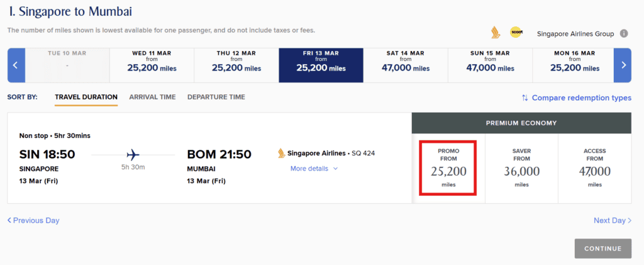644x265 pixels.
Task: Click the right arrow of date carousel
Action: [x=623, y=65]
